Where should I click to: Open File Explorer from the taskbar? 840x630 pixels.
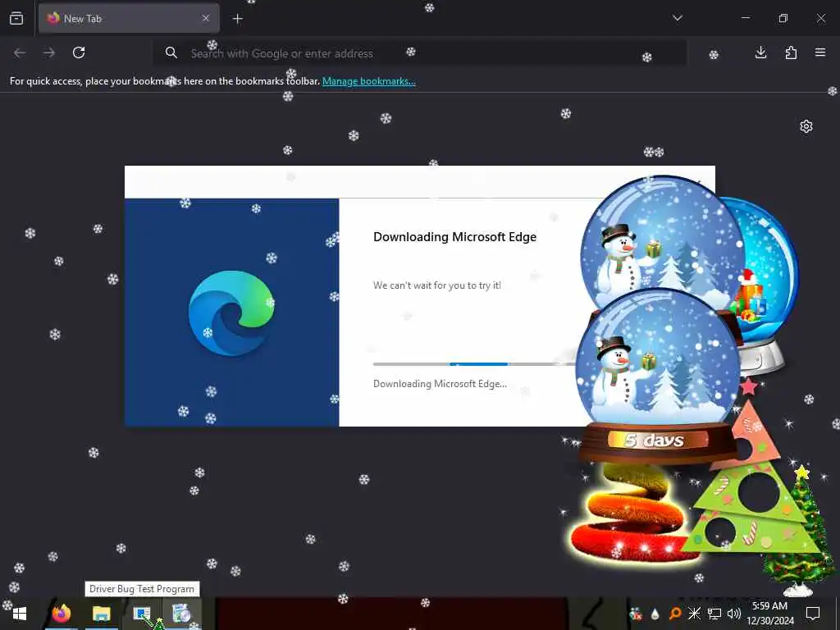coord(101,614)
